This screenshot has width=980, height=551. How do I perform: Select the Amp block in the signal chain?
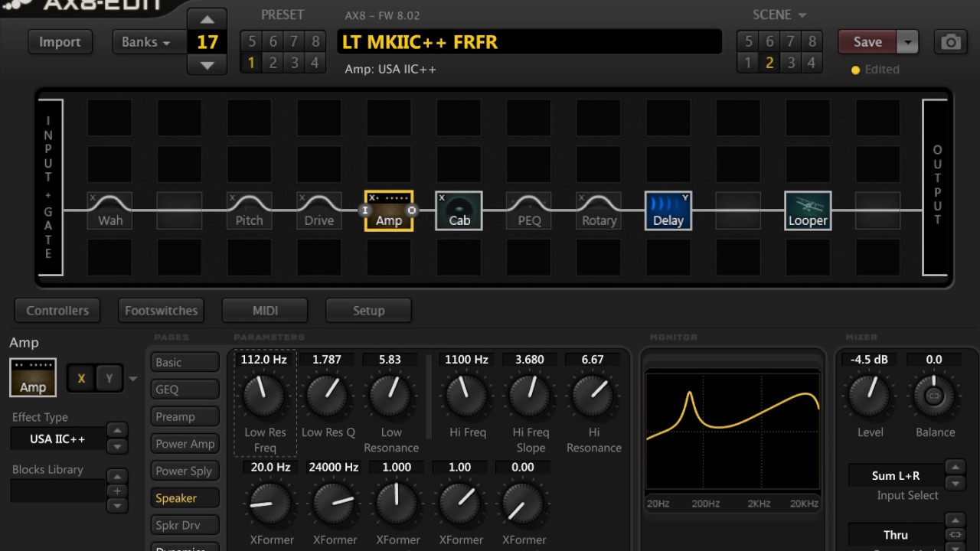[x=389, y=211]
